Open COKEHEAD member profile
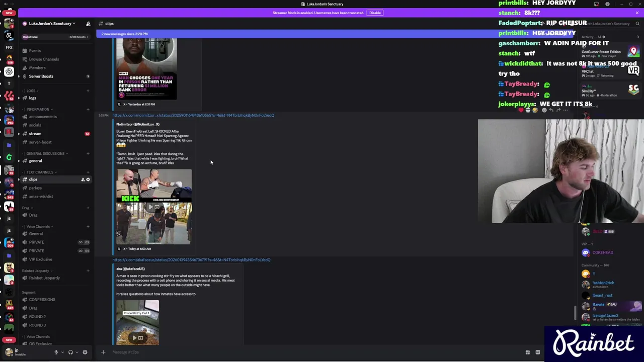Screen dimensions: 644x362 click(603, 253)
